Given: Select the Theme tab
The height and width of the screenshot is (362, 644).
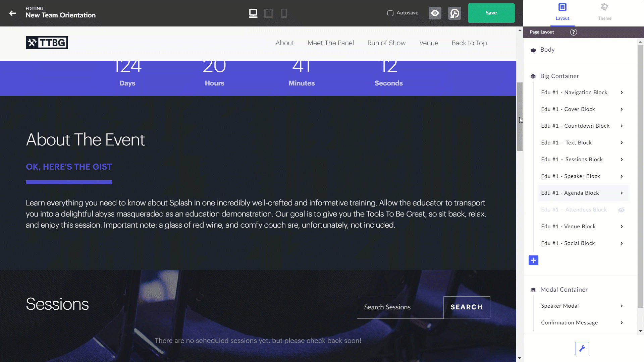Looking at the screenshot, I should tap(604, 11).
